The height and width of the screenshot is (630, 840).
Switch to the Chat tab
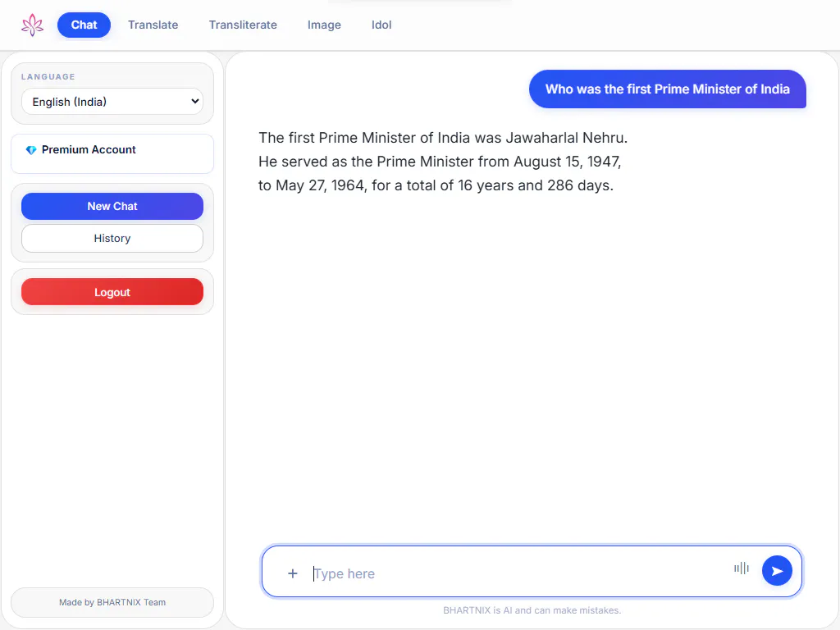click(x=84, y=25)
